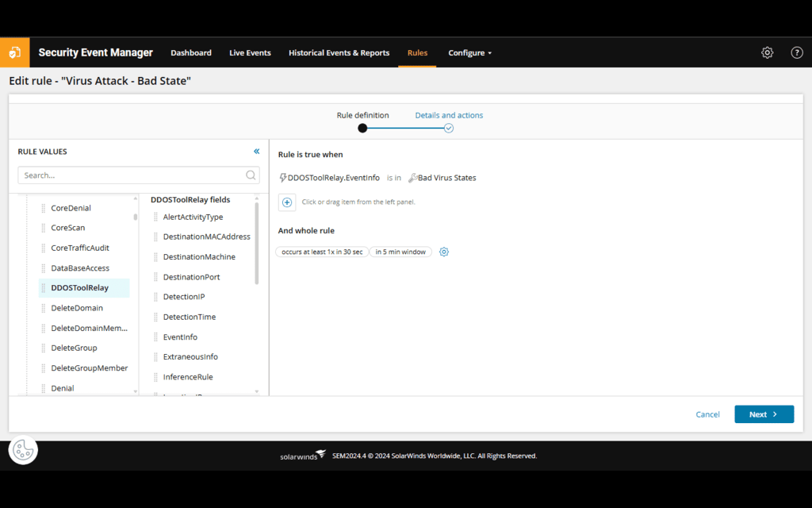Viewport: 812px width, 508px height.
Task: Open the settings gear in the top bar
Action: [x=767, y=52]
